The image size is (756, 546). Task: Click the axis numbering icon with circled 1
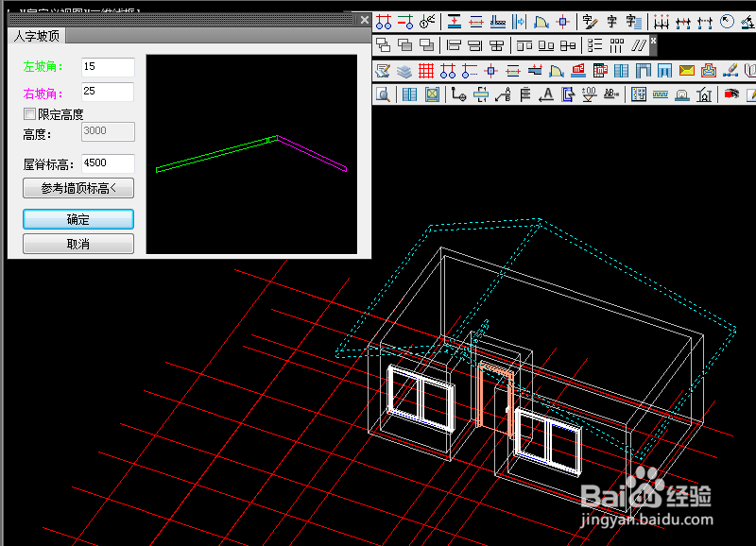[x=427, y=22]
